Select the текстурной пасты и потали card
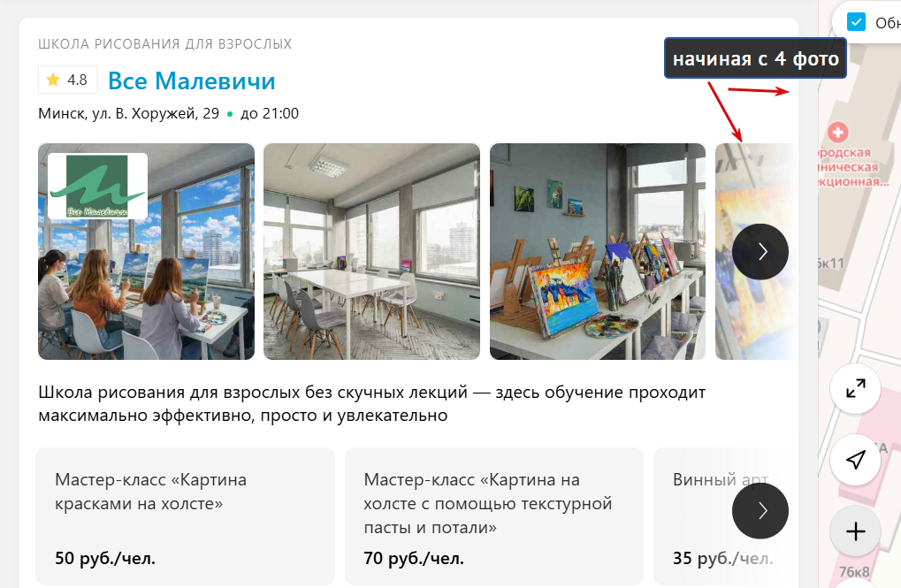The width and height of the screenshot is (901, 588). click(x=494, y=516)
